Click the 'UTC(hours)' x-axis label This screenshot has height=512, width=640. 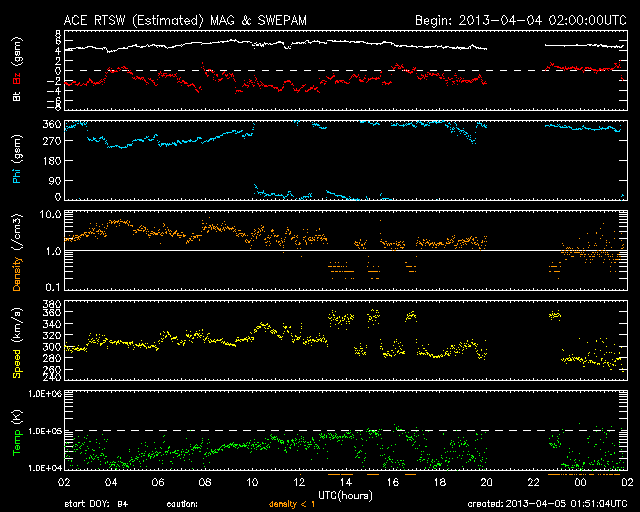(345, 496)
